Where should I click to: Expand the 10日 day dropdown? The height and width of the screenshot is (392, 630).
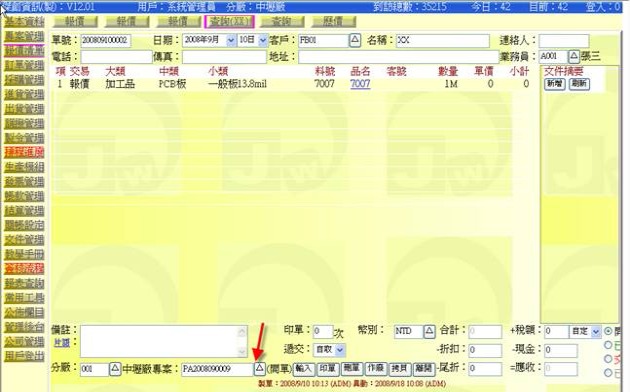tap(263, 40)
